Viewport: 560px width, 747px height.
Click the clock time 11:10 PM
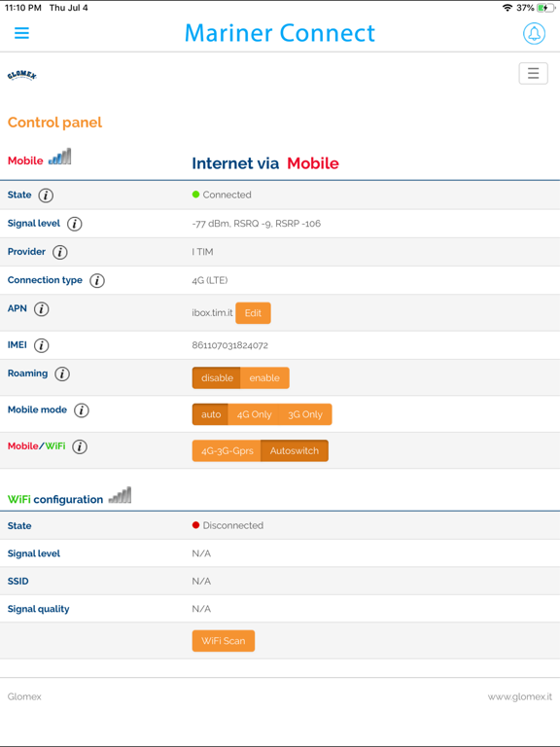(23, 8)
